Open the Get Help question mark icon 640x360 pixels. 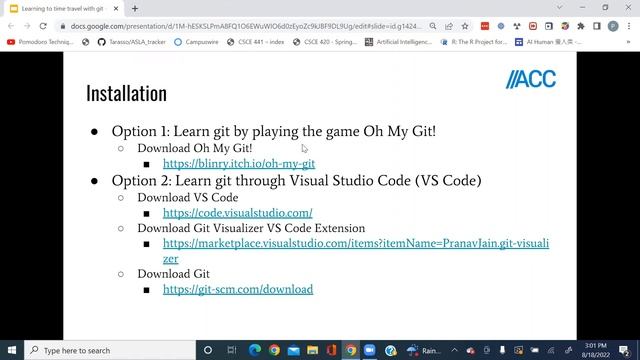tap(391, 350)
